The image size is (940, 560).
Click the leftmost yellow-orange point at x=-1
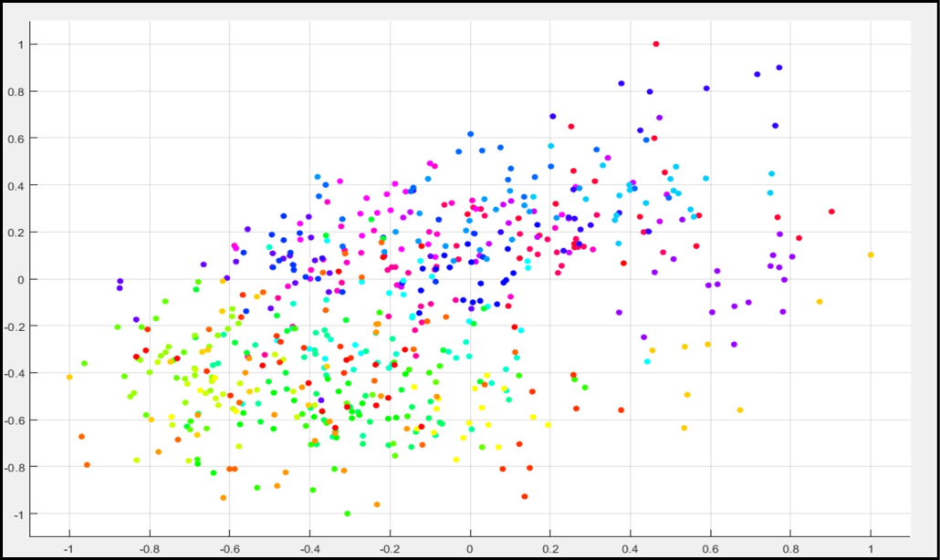69,377
